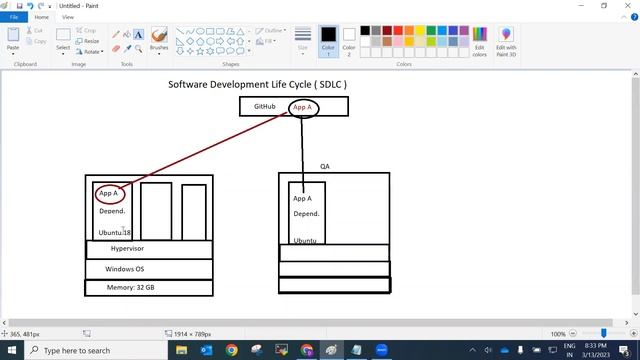The image size is (640, 360).
Task: Collapse the ribbon with the chevron
Action: pos(624,17)
